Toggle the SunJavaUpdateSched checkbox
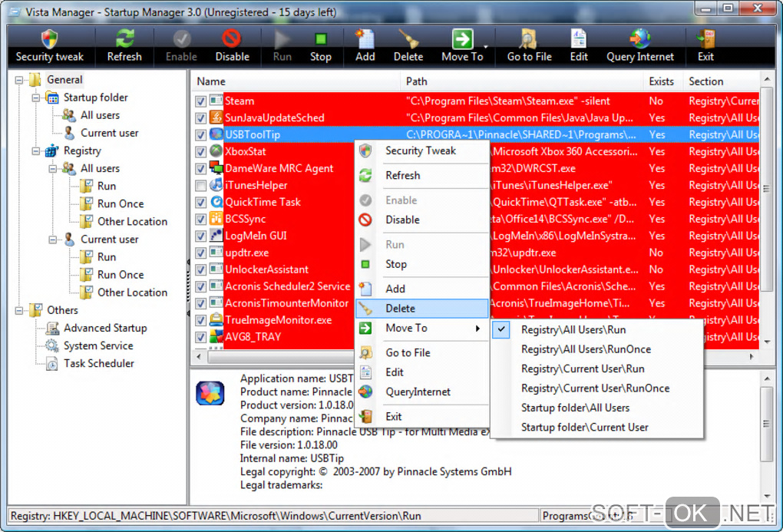This screenshot has width=783, height=532. pyautogui.click(x=201, y=118)
